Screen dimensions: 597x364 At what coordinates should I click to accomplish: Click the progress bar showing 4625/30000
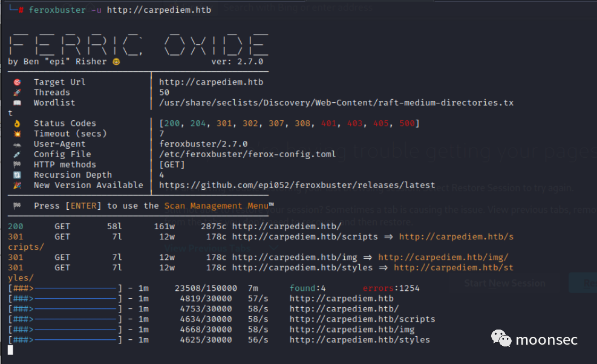[65, 340]
